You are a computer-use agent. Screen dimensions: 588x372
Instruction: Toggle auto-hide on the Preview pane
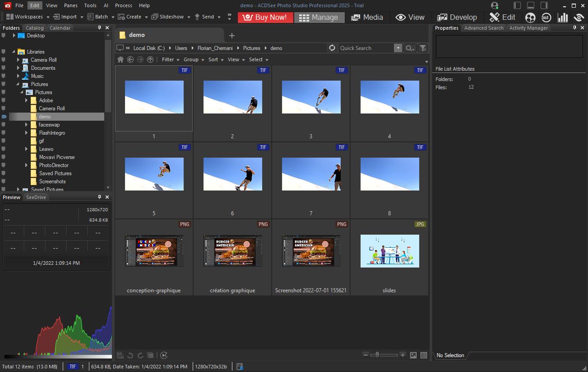click(x=98, y=197)
